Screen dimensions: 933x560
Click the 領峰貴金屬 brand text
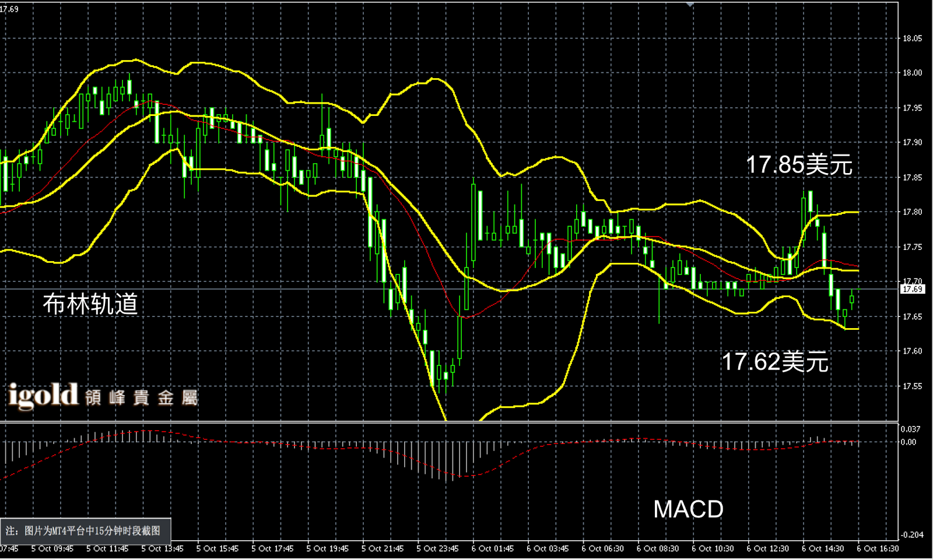142,398
